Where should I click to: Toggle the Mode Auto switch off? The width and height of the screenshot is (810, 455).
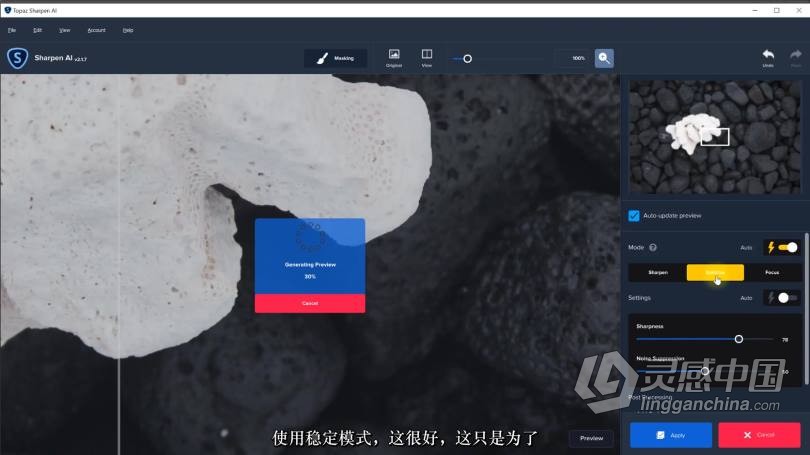(788, 248)
